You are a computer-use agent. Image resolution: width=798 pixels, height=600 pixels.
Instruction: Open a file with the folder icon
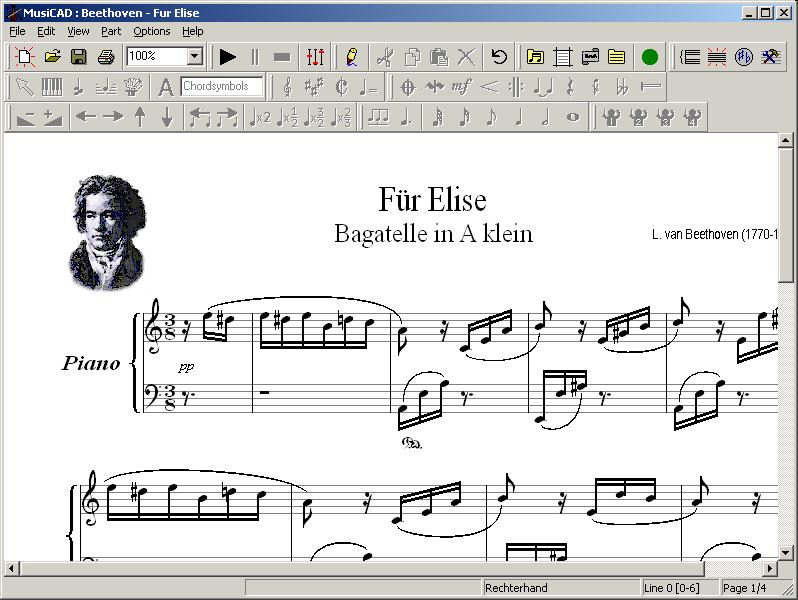coord(52,56)
